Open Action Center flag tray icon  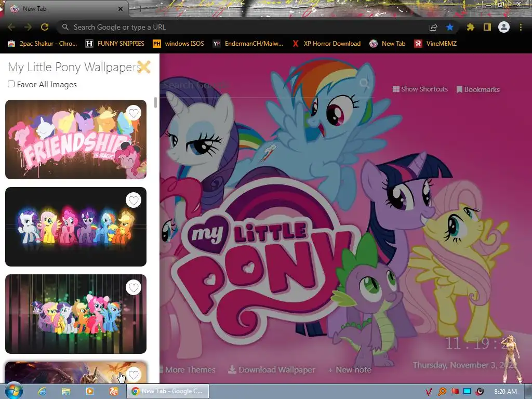(455, 392)
